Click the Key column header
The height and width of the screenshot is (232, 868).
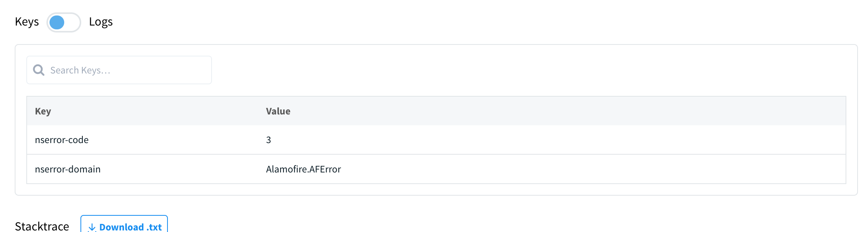tap(43, 111)
